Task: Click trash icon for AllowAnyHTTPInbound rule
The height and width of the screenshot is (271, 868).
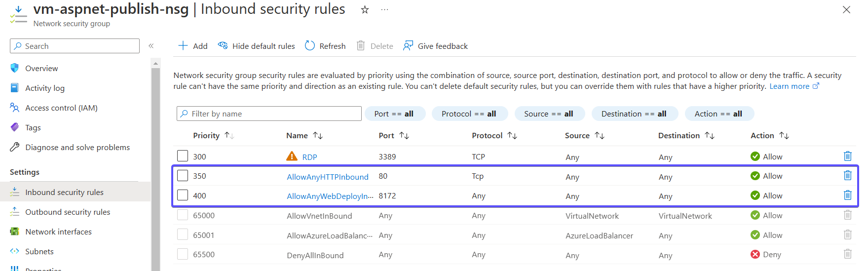Action: point(847,176)
